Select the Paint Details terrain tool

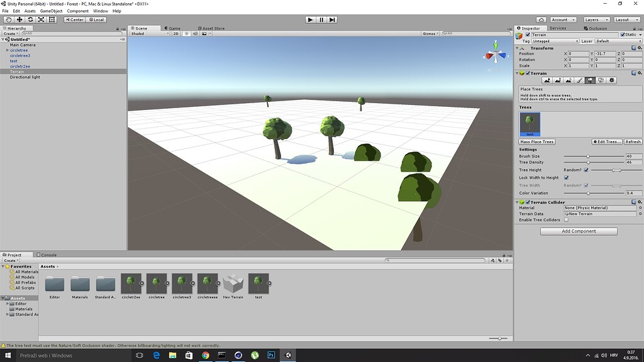[x=601, y=80]
